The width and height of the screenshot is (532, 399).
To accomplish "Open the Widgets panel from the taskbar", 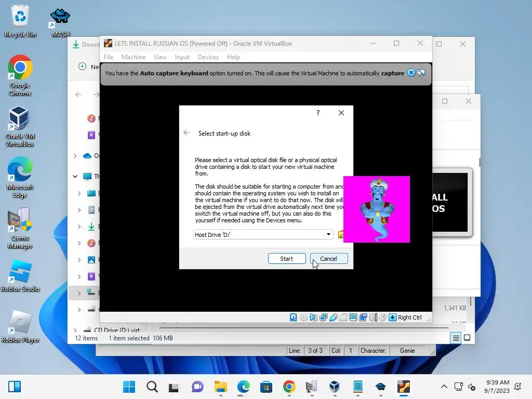I will 14,387.
